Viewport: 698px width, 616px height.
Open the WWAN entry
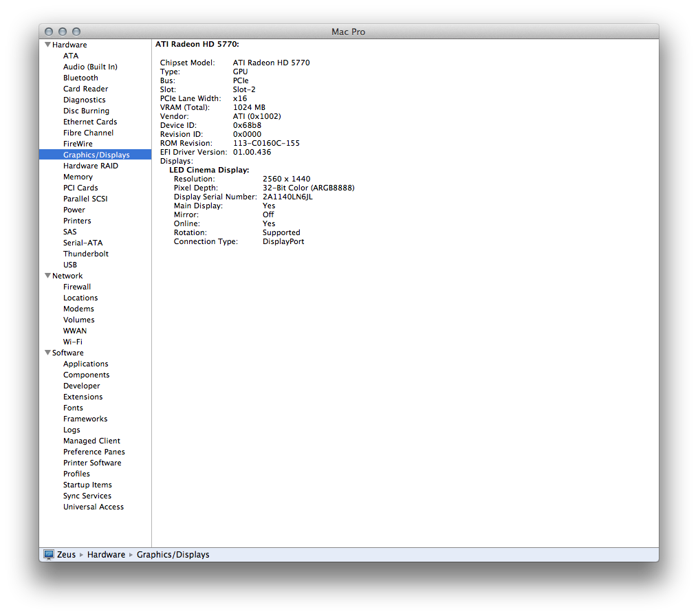(x=75, y=331)
